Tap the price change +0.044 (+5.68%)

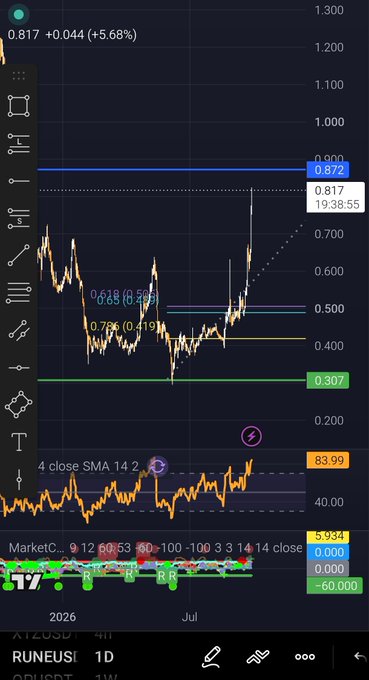91,35
